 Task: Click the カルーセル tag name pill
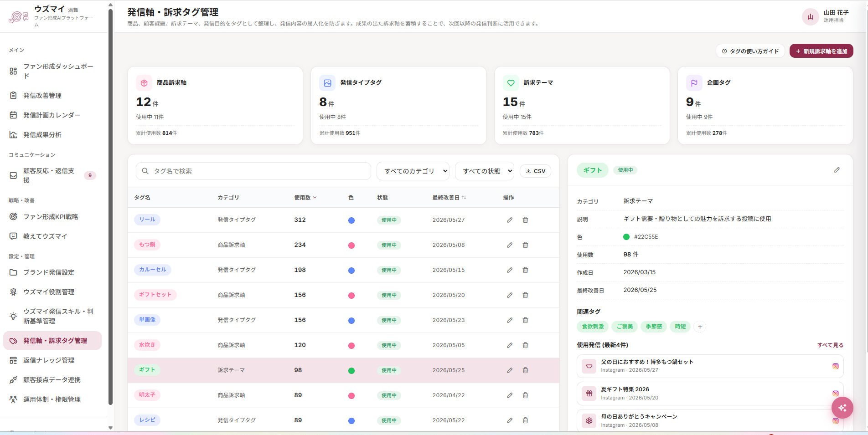[x=153, y=270]
